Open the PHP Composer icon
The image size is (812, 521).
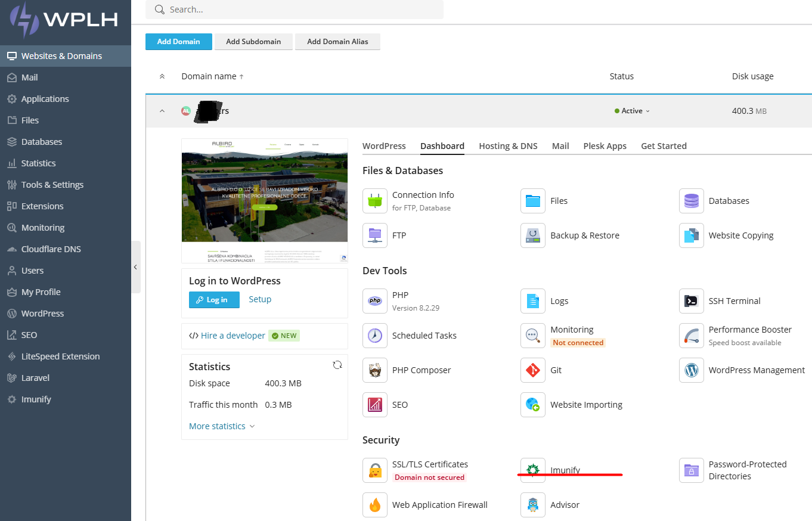click(x=375, y=370)
